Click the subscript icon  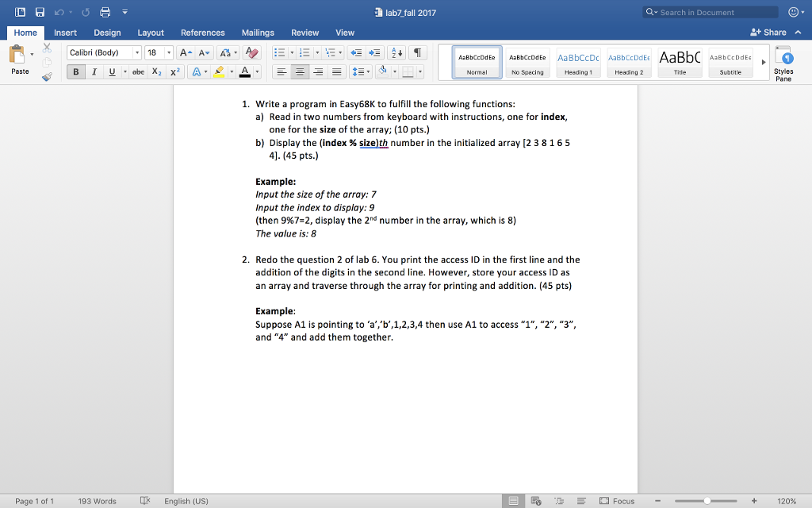pos(155,71)
